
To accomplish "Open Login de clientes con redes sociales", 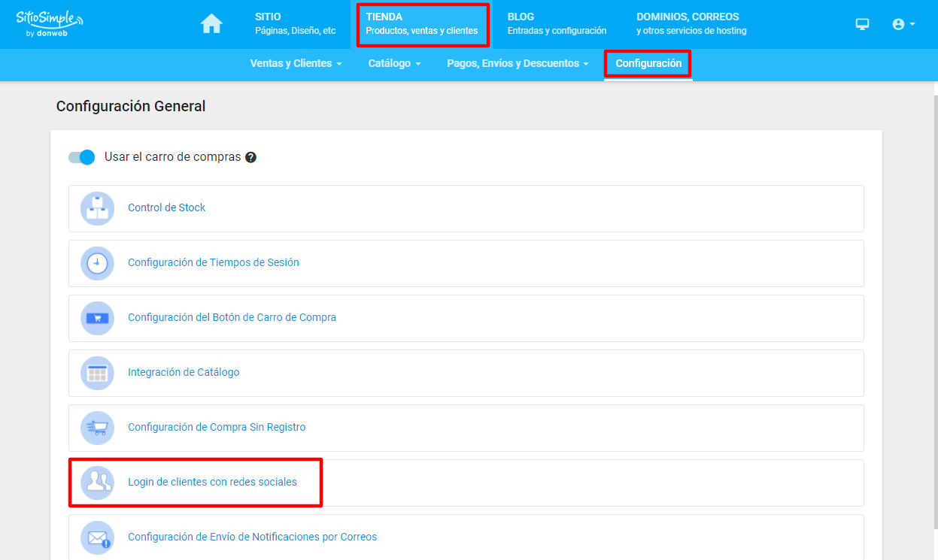I will 212,482.
